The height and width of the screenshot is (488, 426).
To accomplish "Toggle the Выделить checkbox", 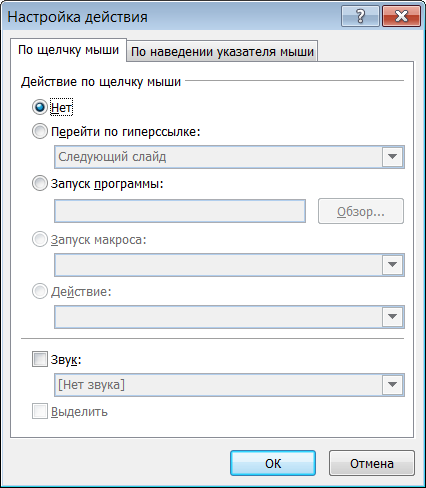I will [x=40, y=412].
